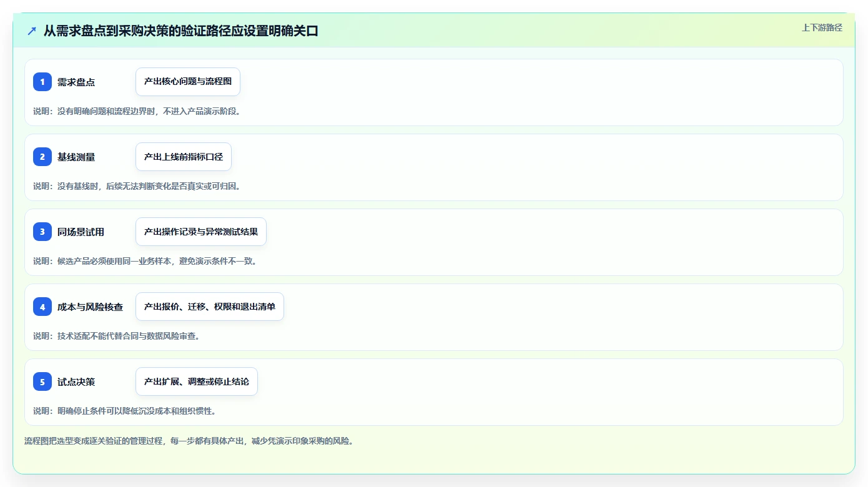The width and height of the screenshot is (868, 487).
Task: Click the note 没有基线时，后续无法判断变化
Action: tap(137, 186)
